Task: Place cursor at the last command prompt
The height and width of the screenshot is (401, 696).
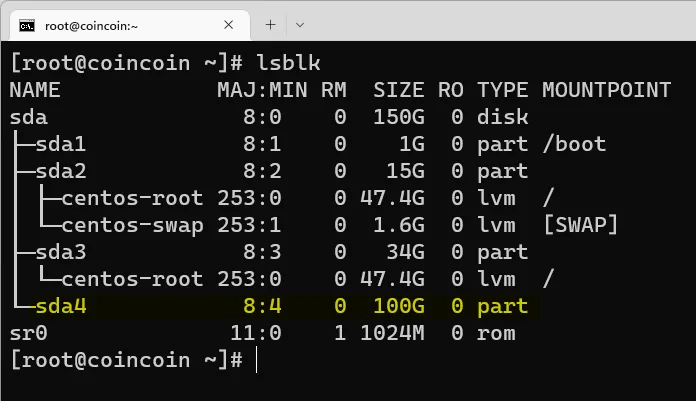Action: (x=256, y=360)
